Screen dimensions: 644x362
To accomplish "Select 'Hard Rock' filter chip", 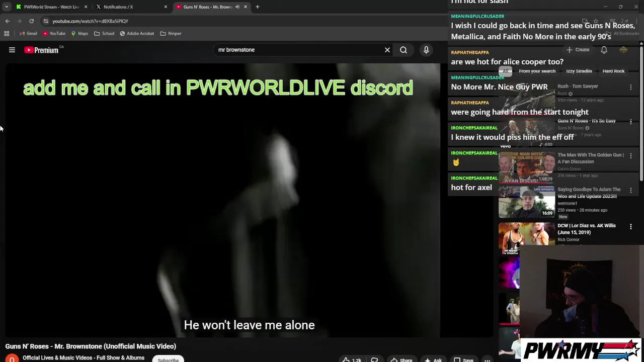I will (x=613, y=71).
